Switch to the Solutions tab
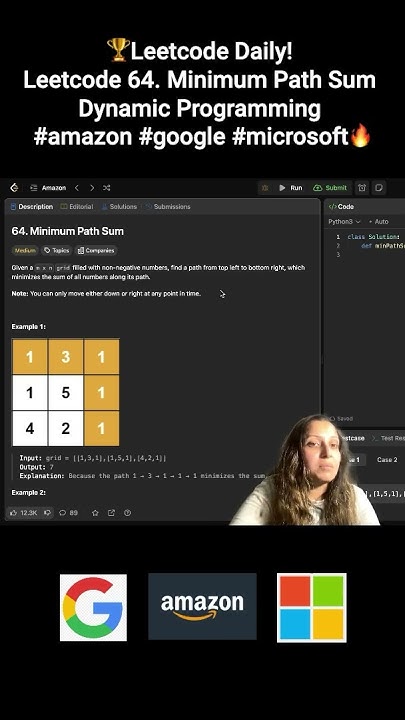The width and height of the screenshot is (405, 720). (119, 207)
